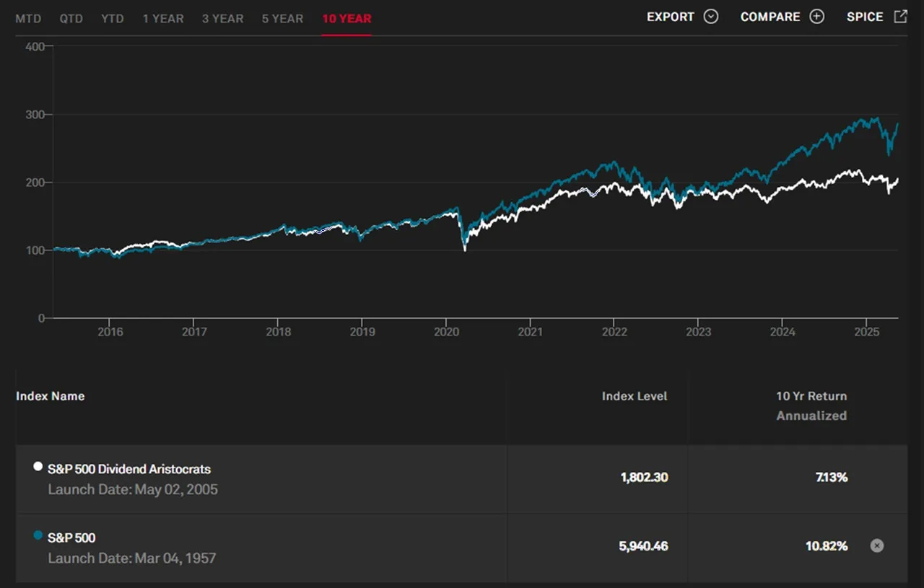Click the 2022 label on the x-axis

(614, 332)
